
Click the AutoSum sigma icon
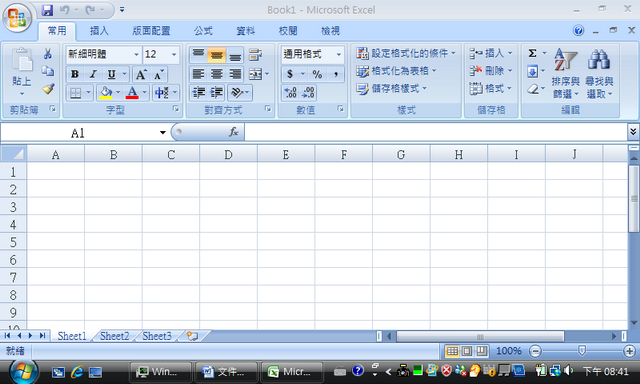tap(532, 53)
